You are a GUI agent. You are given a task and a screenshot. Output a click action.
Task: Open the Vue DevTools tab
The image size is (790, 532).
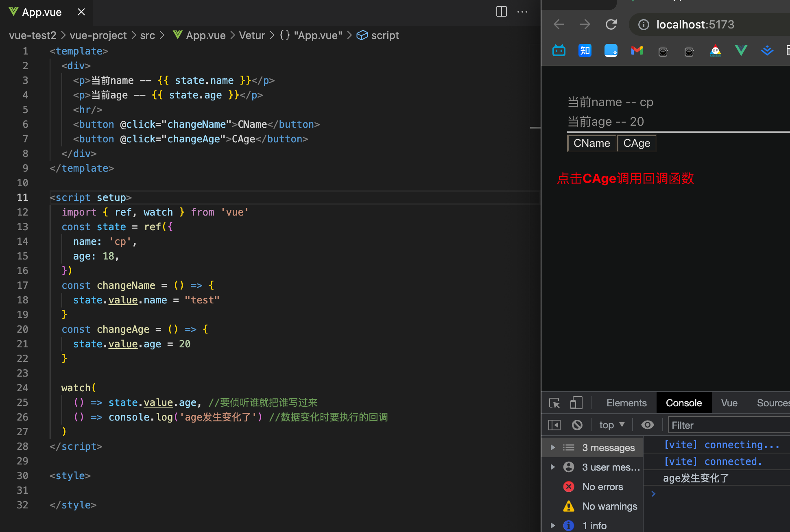729,403
